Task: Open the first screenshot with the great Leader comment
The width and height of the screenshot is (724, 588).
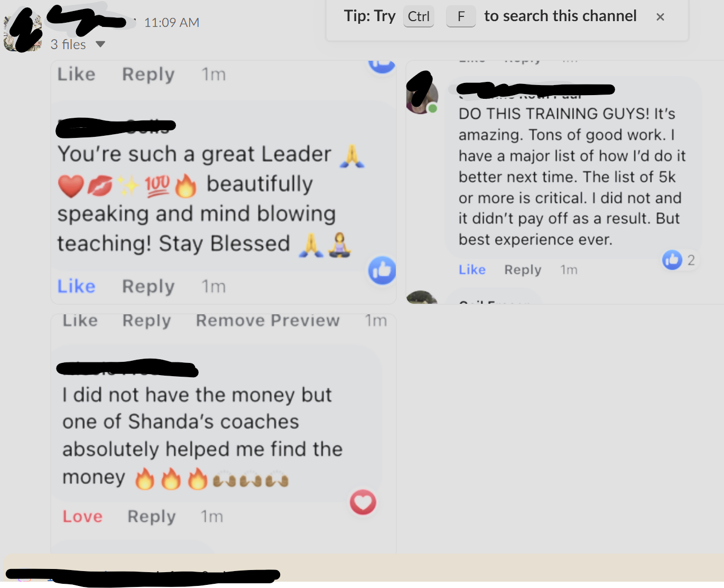Action: [224, 182]
